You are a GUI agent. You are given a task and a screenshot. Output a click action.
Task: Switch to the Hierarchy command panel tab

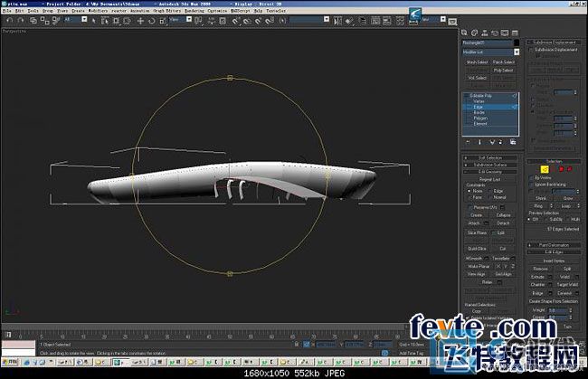click(485, 33)
